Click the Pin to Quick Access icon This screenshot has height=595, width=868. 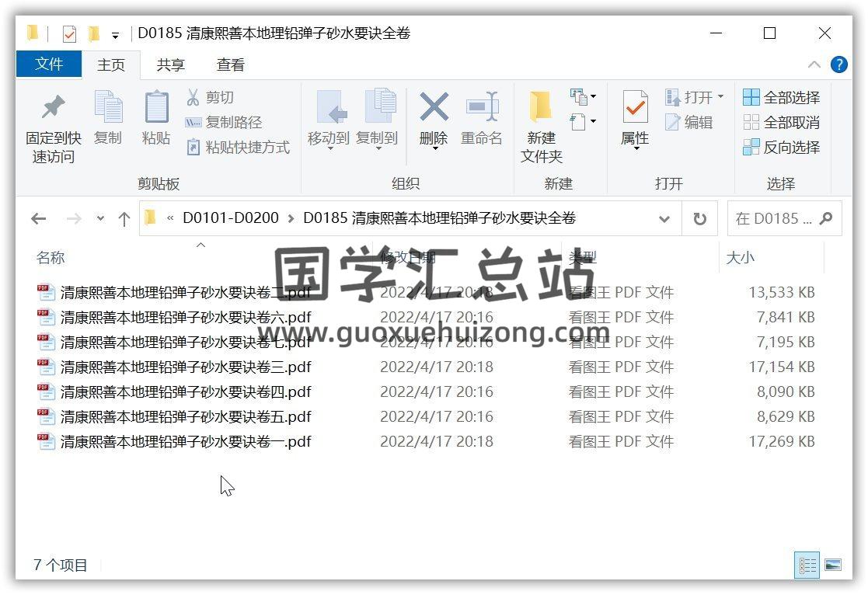point(53,107)
